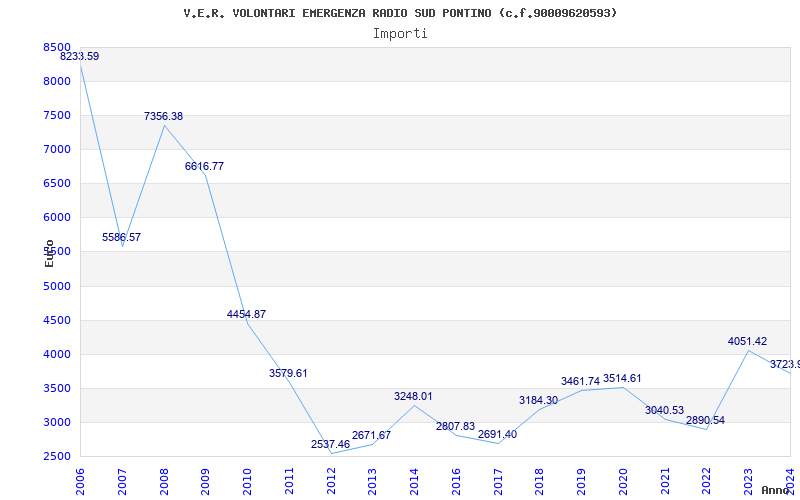Image resolution: width=800 pixels, height=500 pixels.
Task: Click y-axis tick 6000
Action: [57, 217]
